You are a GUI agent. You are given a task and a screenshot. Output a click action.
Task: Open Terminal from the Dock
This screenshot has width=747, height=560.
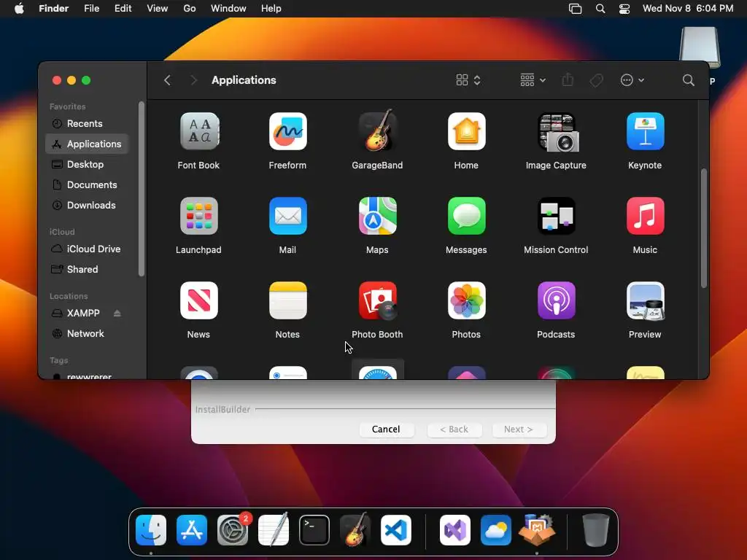point(314,530)
